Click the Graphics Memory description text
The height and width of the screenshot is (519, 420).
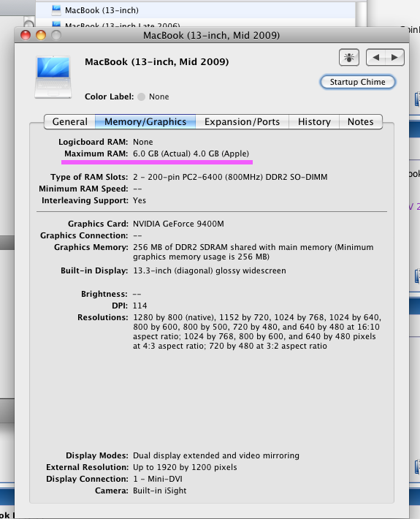253,252
